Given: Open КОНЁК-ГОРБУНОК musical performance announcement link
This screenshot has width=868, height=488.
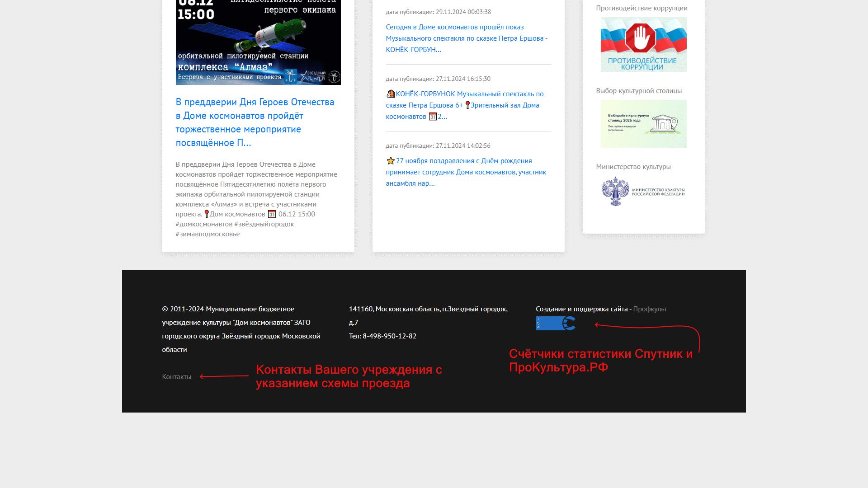Looking at the screenshot, I should click(x=469, y=94).
